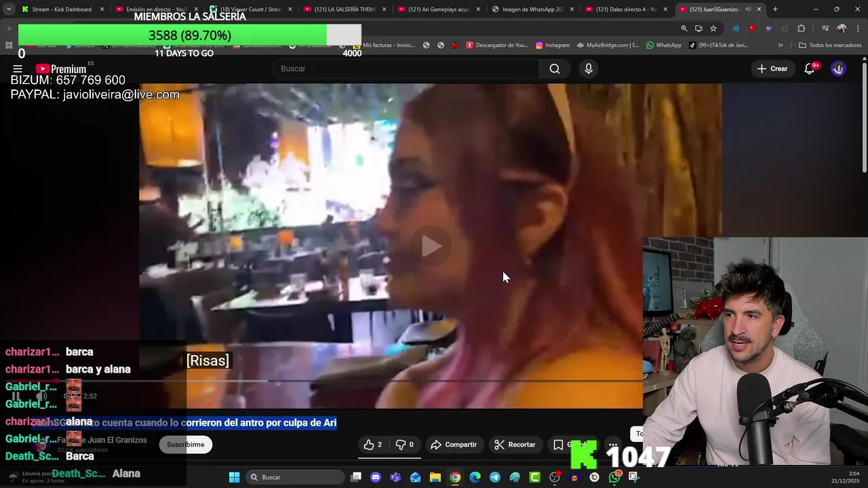Switch to Ari Gameplays tab
The width and height of the screenshot is (868, 488).
(x=439, y=9)
